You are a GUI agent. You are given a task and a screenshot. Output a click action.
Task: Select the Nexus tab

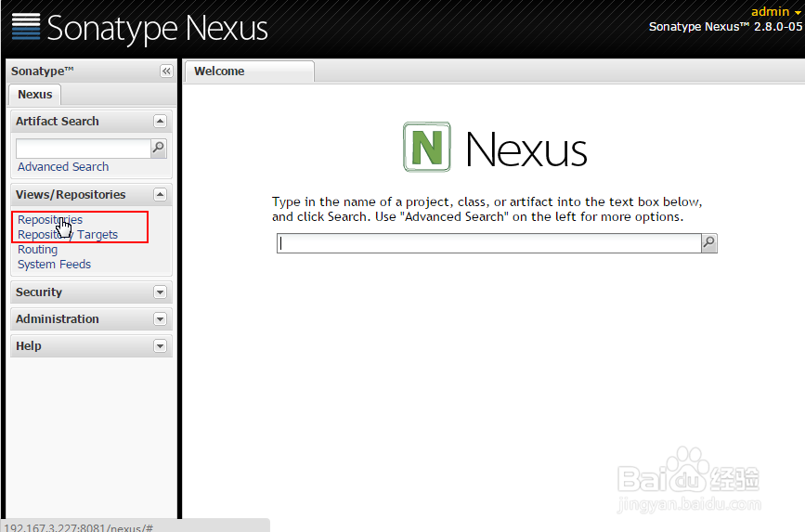point(35,95)
